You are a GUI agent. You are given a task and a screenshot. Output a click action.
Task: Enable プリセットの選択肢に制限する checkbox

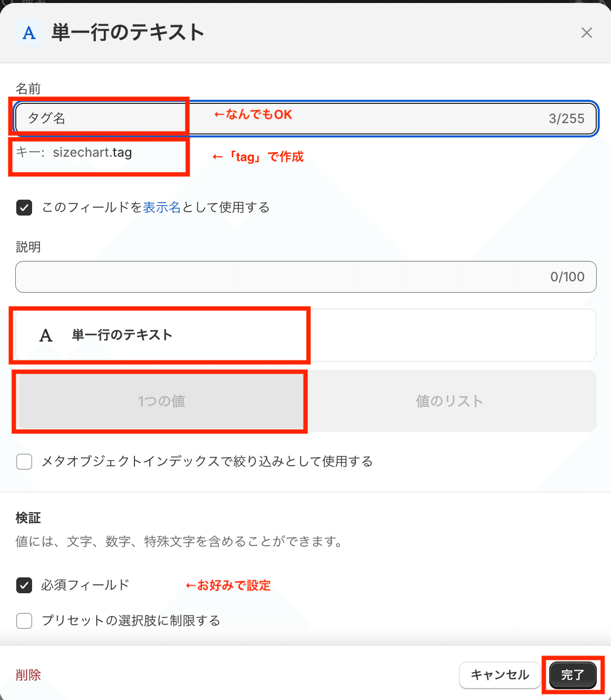click(24, 621)
